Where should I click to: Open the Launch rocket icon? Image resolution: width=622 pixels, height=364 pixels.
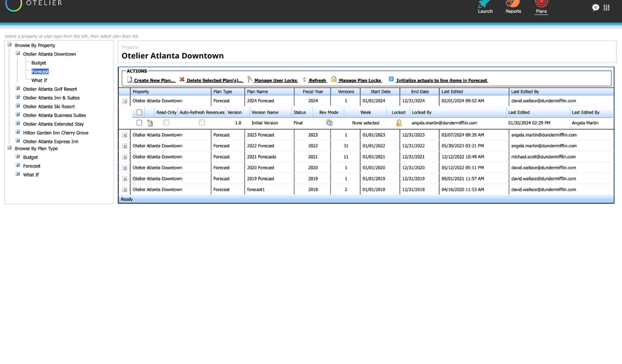[484, 3]
